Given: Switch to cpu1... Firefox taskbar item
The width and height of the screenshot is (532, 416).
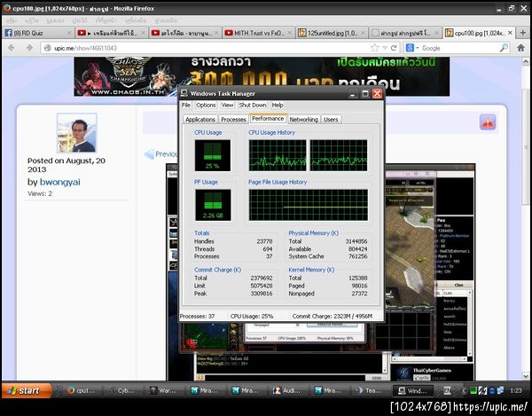Looking at the screenshot, I should click(x=82, y=390).
